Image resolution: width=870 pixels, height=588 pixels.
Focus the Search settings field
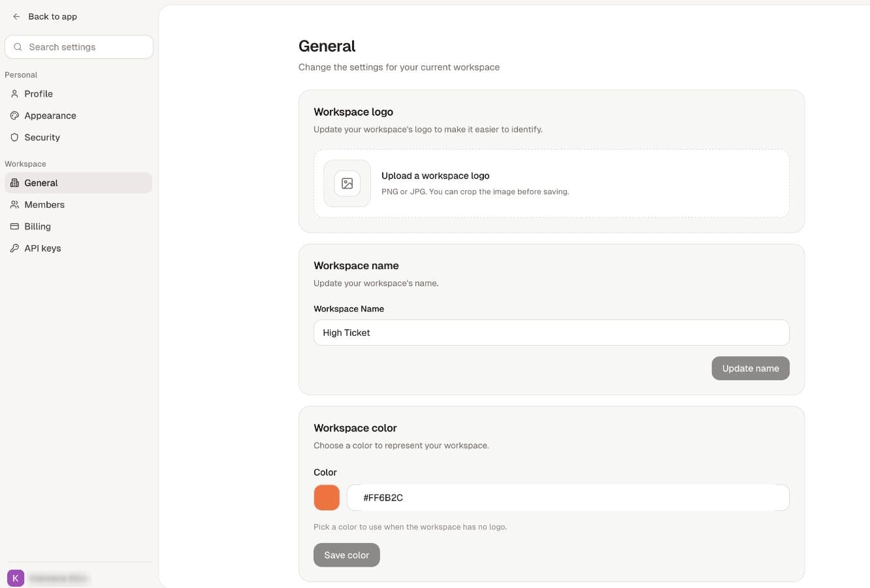(79, 47)
